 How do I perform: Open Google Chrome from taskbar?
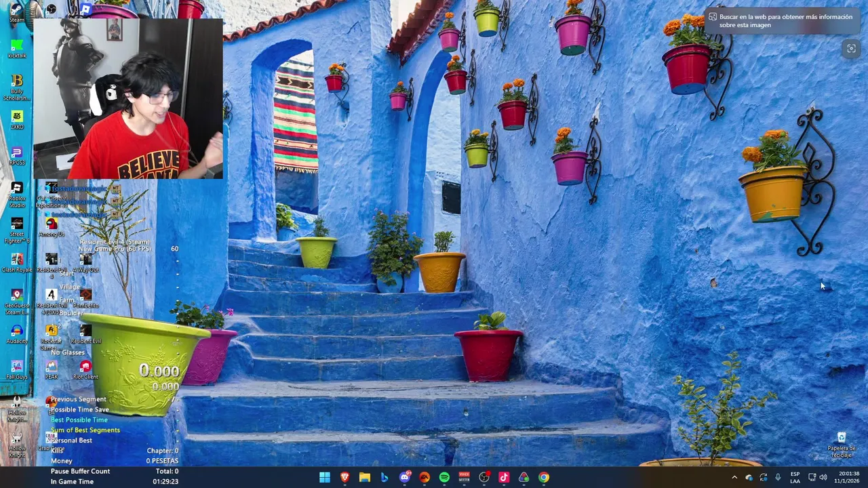coord(544,477)
